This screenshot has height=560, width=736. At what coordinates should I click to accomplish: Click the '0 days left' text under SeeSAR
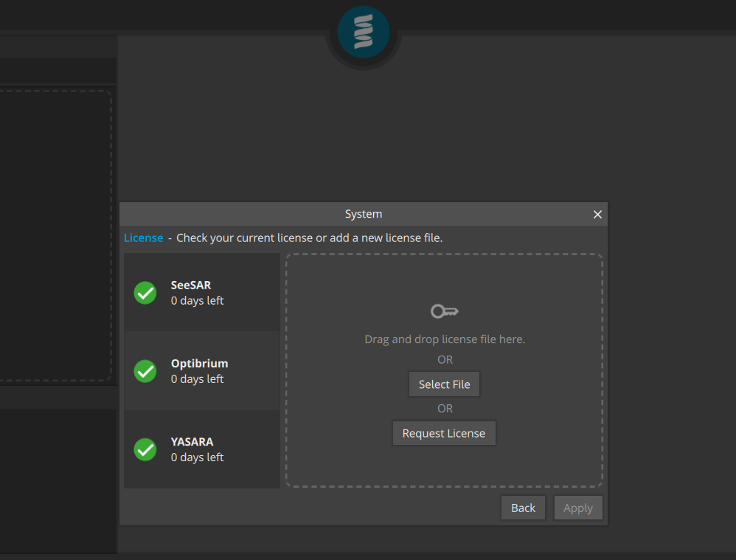(x=197, y=301)
